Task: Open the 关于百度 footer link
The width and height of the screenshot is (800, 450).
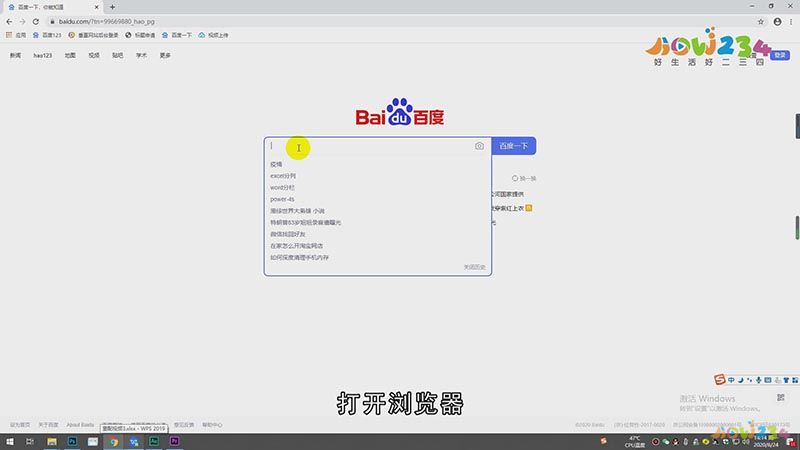Action: tap(48, 425)
